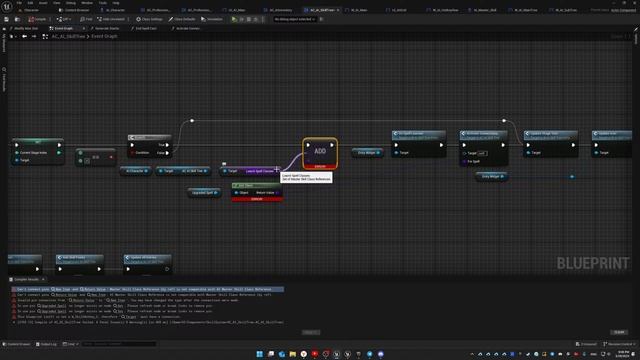
Task: Open the Output Log in status bar
Action: click(46, 344)
